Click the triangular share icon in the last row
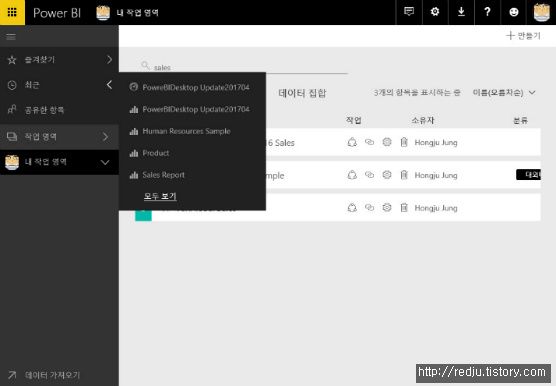556x386 pixels. [x=352, y=207]
